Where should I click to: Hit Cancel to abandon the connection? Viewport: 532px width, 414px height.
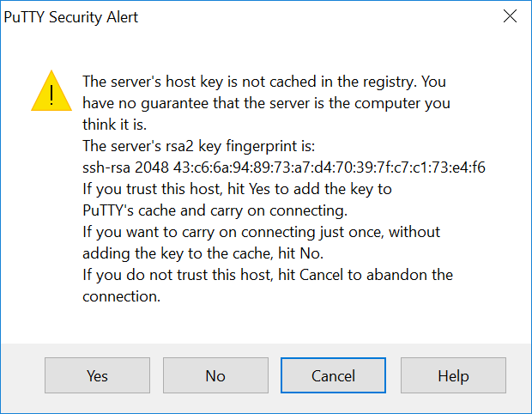point(334,375)
